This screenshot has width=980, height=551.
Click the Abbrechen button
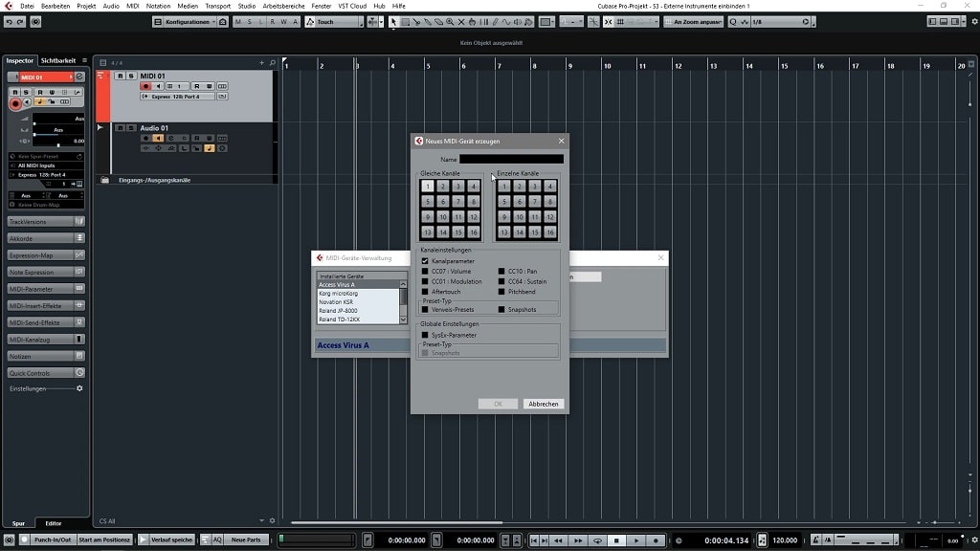544,405
